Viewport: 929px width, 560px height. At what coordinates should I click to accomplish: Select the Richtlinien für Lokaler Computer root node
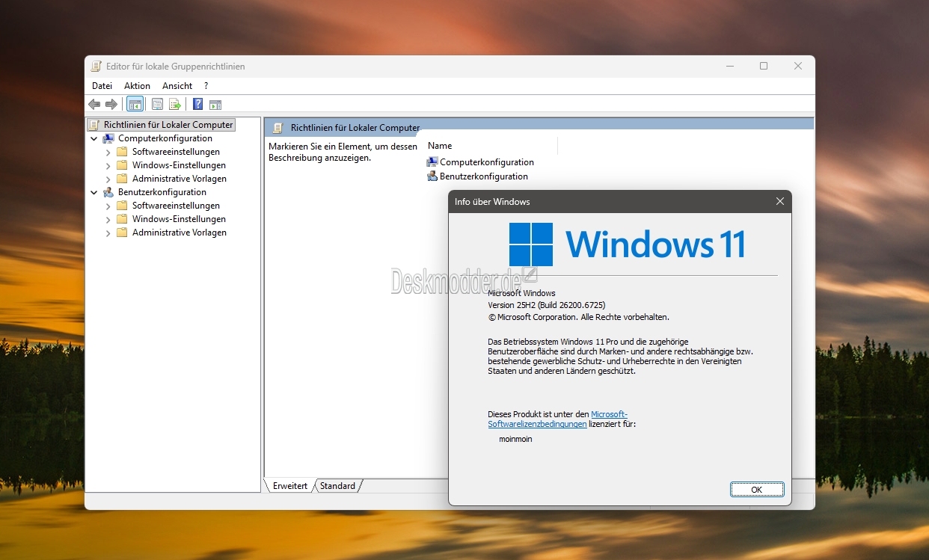[x=168, y=125]
